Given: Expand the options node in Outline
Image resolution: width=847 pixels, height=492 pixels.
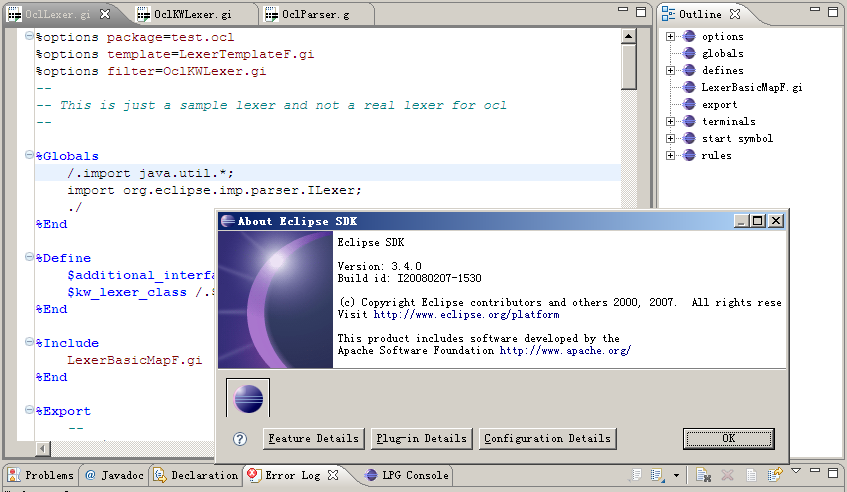Looking at the screenshot, I should 671,37.
